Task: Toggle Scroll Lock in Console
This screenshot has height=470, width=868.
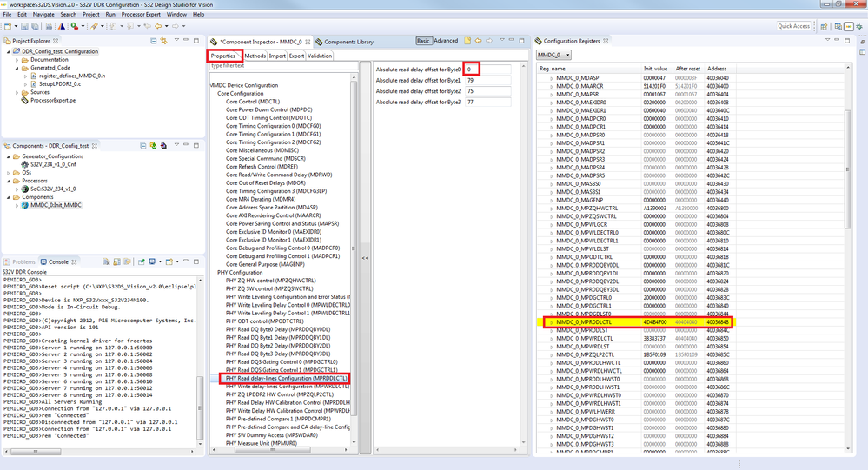Action: [x=116, y=261]
